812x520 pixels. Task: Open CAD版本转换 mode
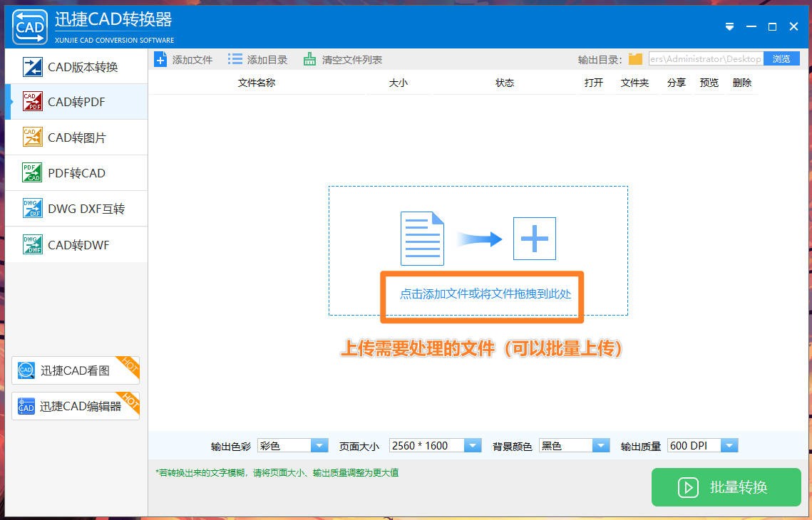76,67
